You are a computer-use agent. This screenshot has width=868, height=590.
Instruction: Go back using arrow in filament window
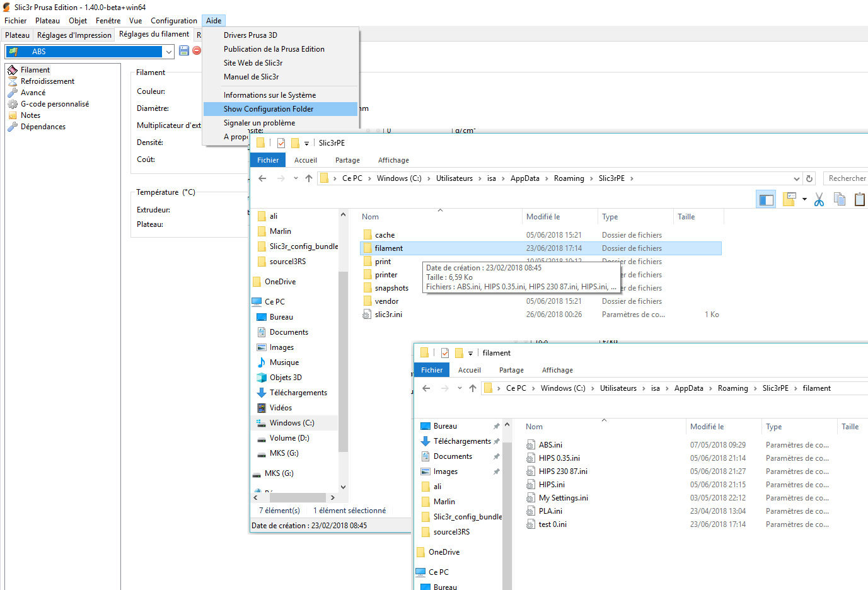pos(426,388)
